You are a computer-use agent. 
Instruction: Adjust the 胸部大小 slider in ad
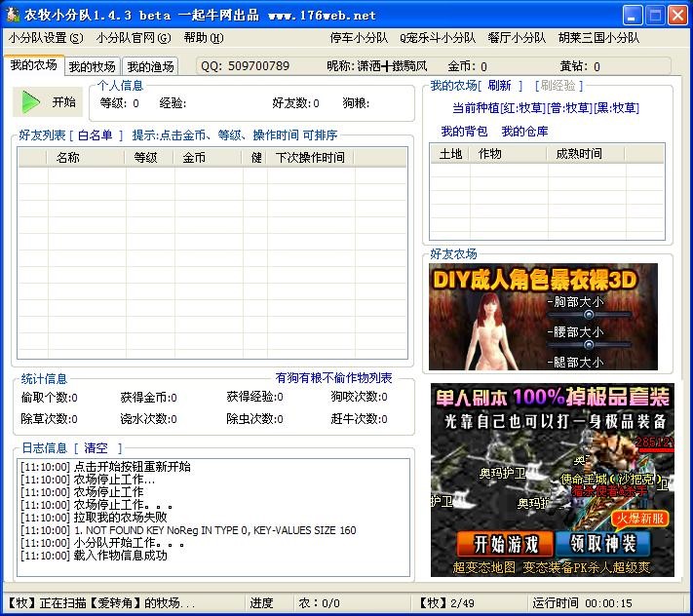(589, 315)
